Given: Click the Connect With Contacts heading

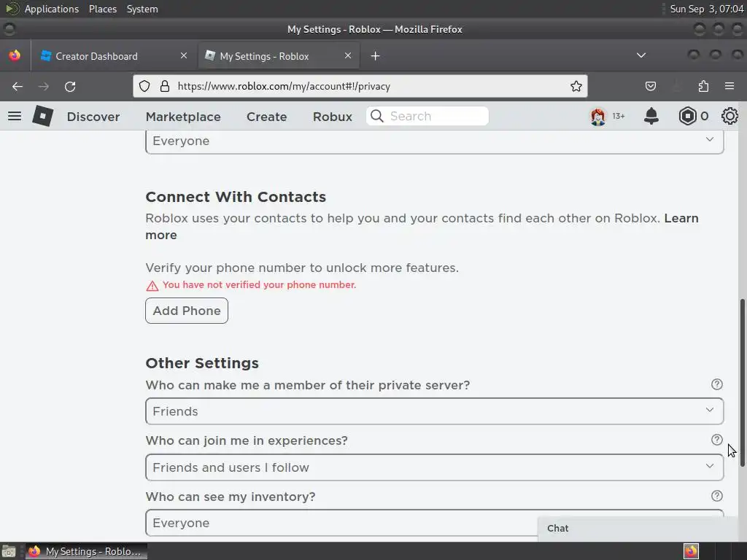Looking at the screenshot, I should point(236,197).
